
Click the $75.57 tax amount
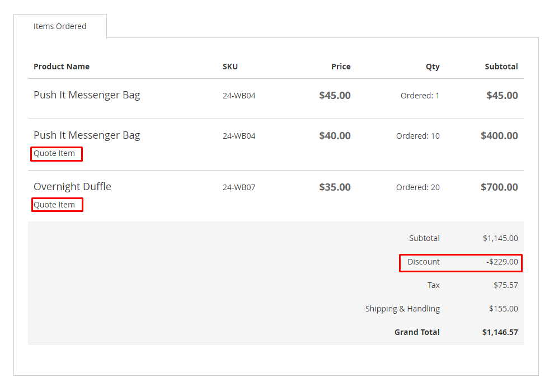[505, 285]
